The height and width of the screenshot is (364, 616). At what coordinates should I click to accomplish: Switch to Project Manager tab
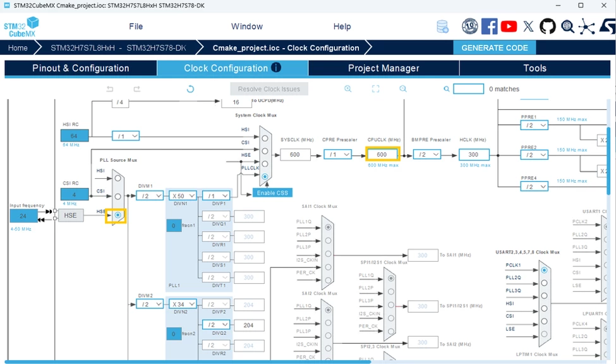tap(383, 68)
